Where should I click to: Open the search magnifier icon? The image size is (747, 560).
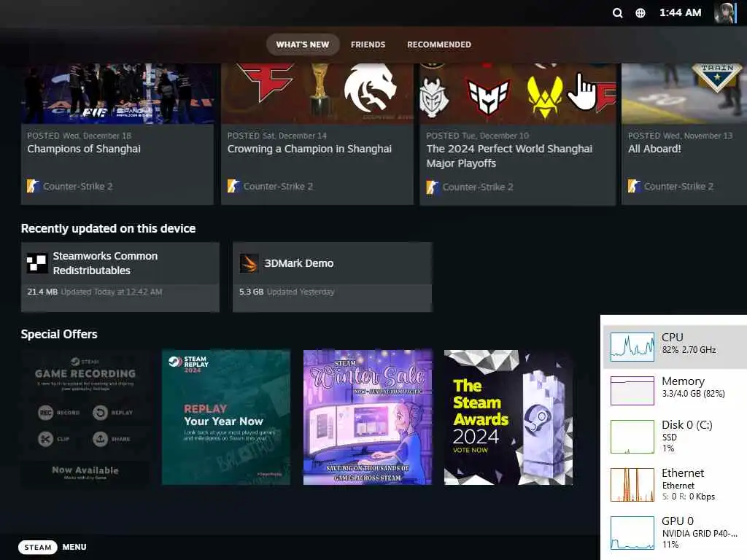(617, 13)
